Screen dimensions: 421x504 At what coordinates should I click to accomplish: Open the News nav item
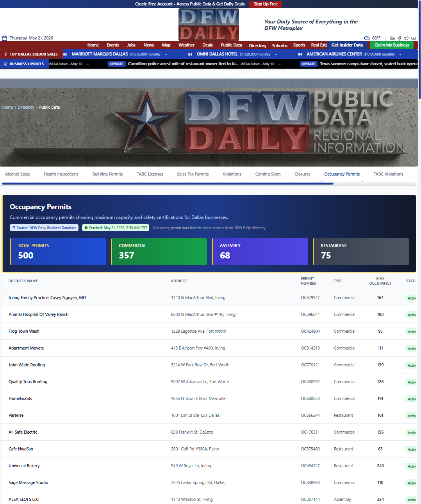tap(149, 45)
